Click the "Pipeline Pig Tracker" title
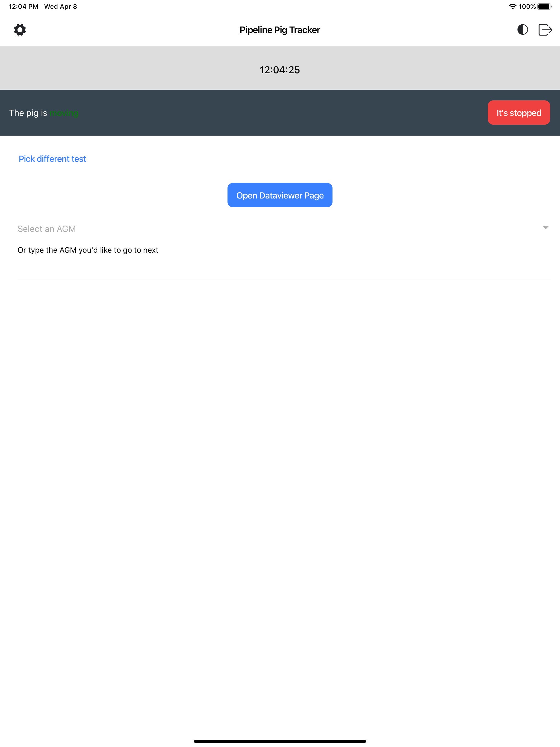 coord(280,30)
